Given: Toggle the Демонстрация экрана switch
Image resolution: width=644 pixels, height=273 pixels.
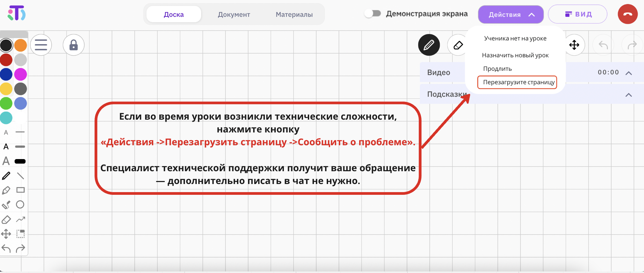Looking at the screenshot, I should pyautogui.click(x=373, y=13).
